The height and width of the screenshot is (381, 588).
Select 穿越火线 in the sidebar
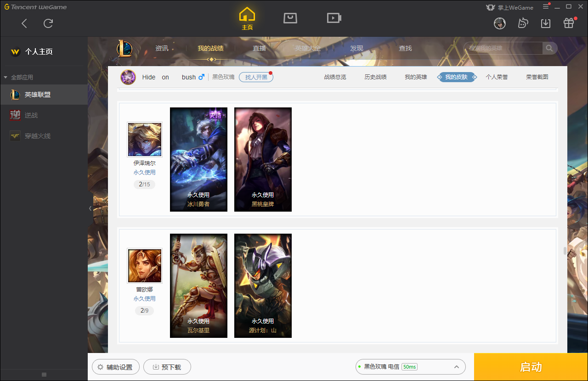click(x=44, y=136)
